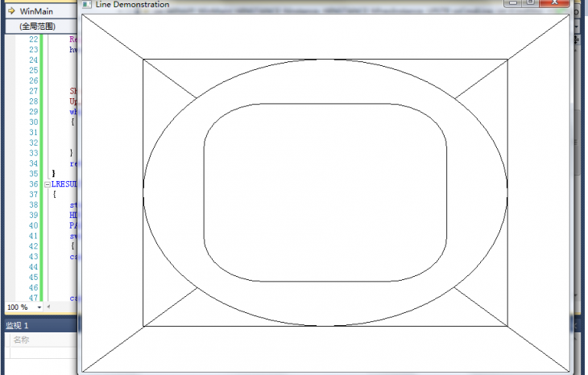Viewport: 588px width, 375px height.
Task: Click the yellow arrow icon beside WinMain
Action: pos(11,11)
